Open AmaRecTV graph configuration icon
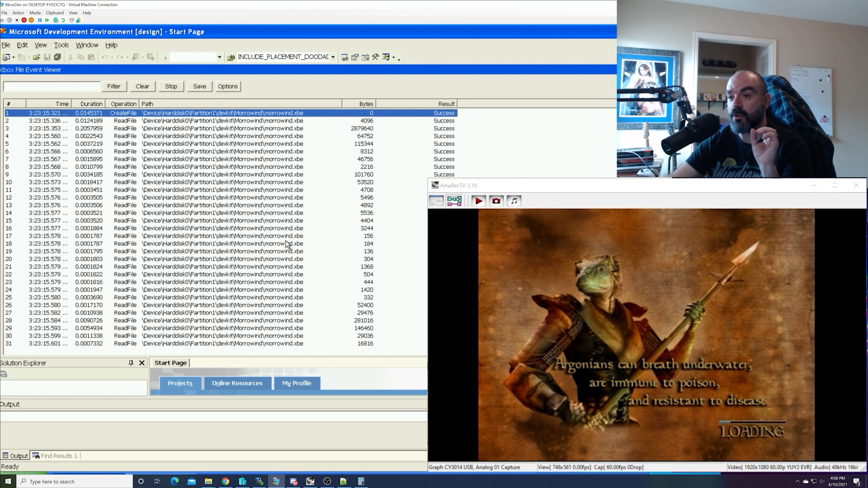868x488 pixels. tap(454, 201)
